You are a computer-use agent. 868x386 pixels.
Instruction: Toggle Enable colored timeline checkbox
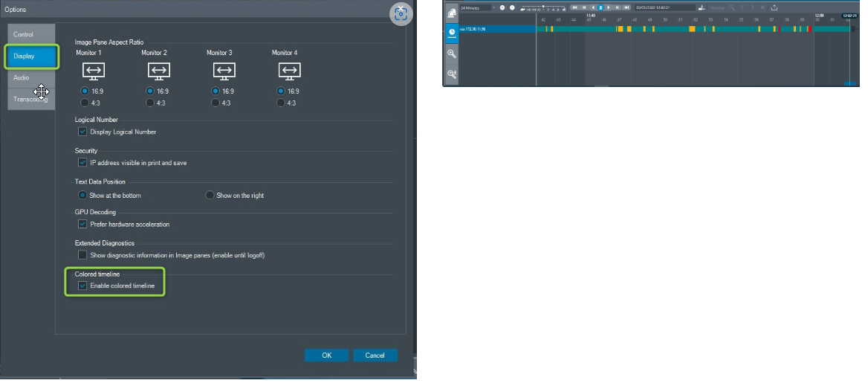click(x=82, y=286)
